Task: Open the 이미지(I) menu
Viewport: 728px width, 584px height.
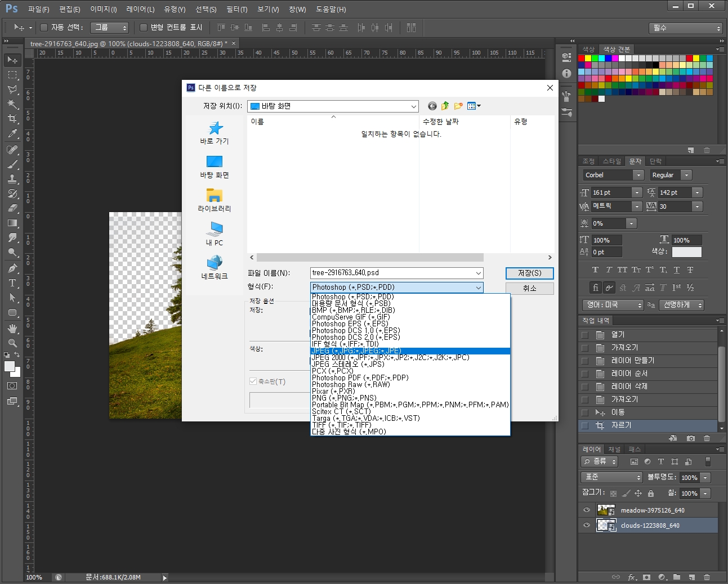Action: pyautogui.click(x=104, y=9)
